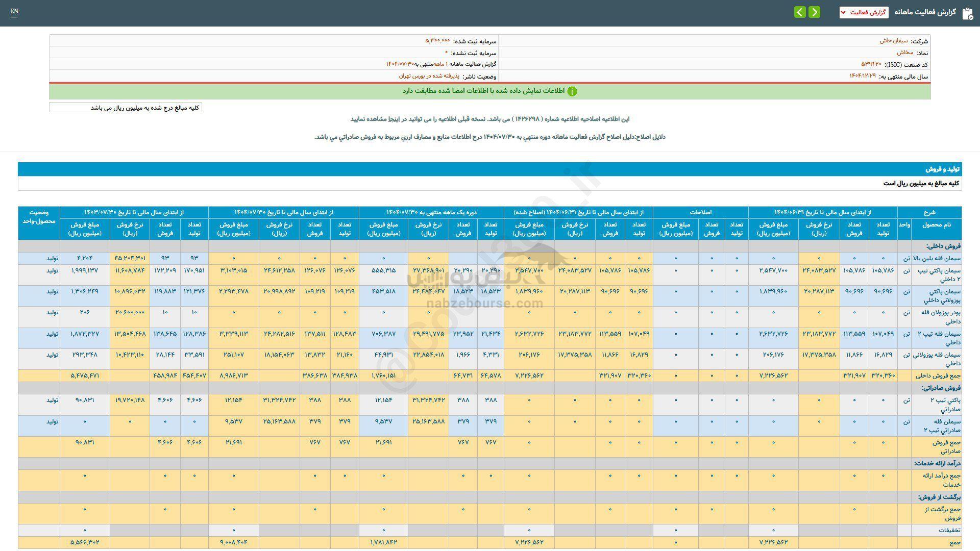Select the تولید و فروش section header
Viewport: 980px width, 551px height.
(x=943, y=169)
